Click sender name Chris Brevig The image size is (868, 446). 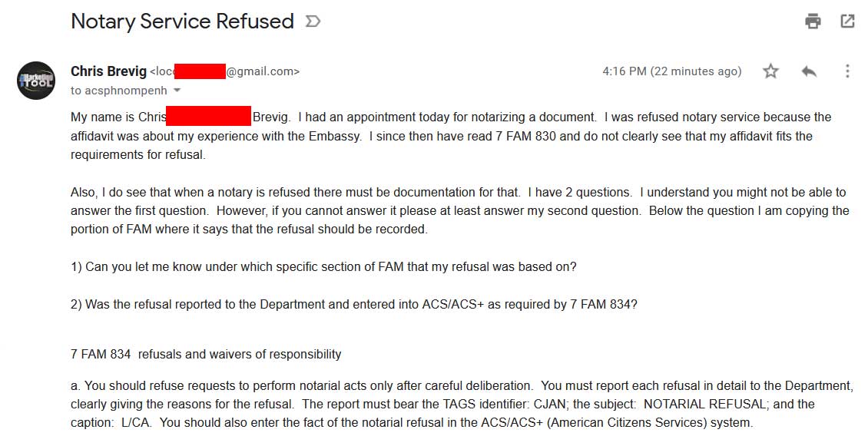coord(108,71)
